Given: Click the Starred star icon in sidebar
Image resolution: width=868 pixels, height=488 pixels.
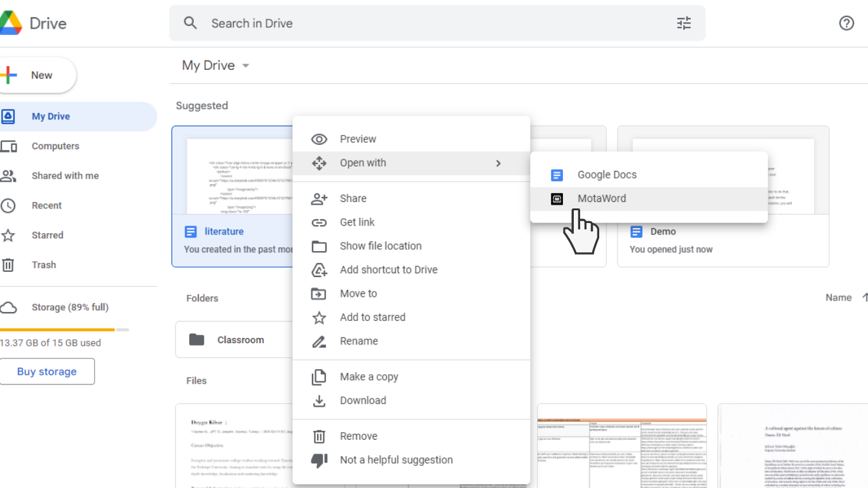Looking at the screenshot, I should (x=8, y=235).
